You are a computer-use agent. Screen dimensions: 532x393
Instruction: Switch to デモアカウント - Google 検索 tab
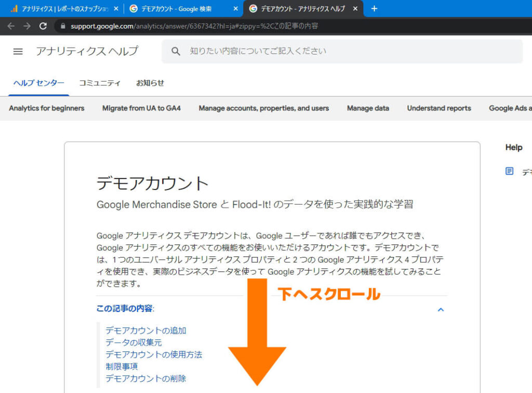tap(182, 8)
